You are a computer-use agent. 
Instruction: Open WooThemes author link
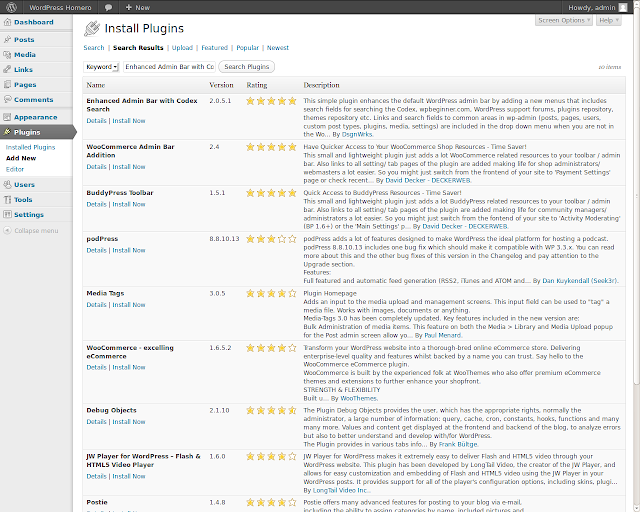point(358,398)
